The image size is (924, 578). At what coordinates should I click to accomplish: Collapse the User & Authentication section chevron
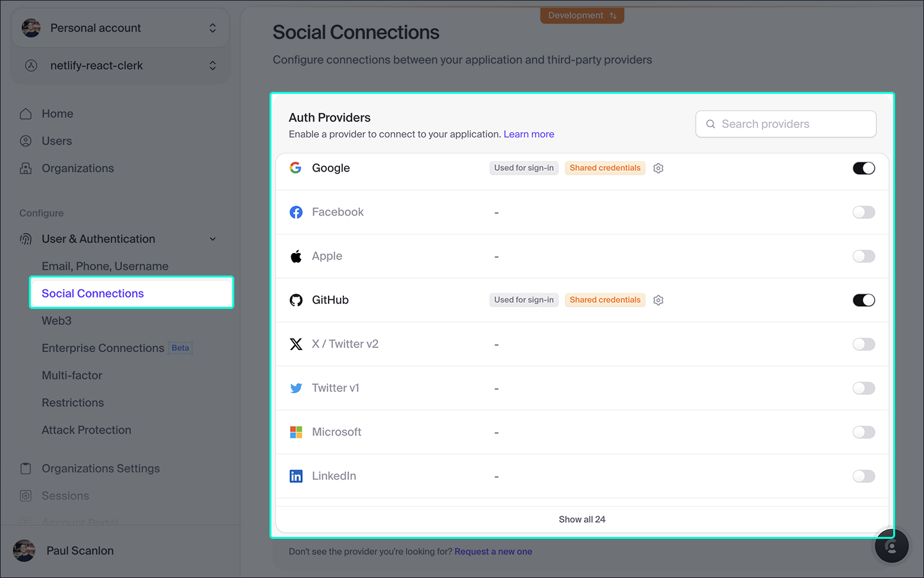click(212, 239)
